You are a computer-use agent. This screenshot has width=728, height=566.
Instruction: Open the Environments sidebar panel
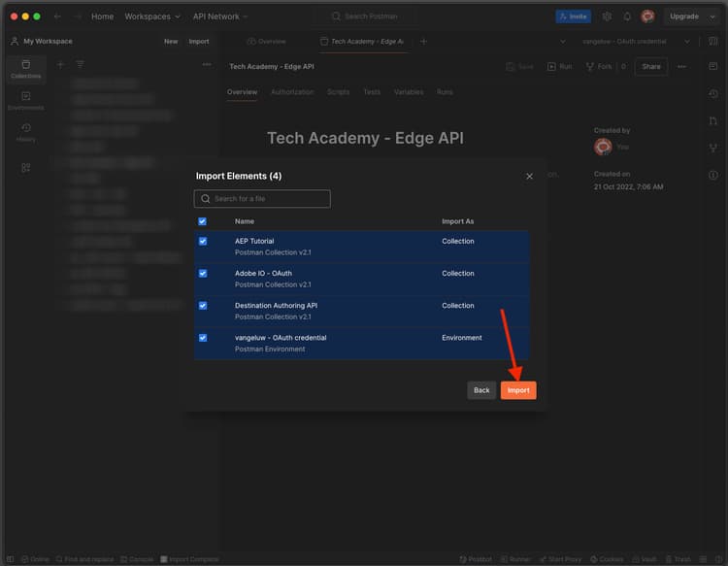26,100
